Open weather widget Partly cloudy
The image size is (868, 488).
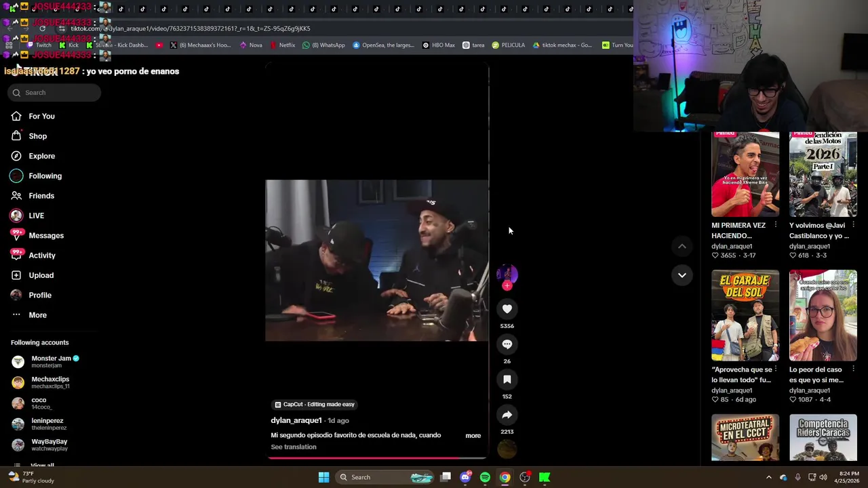click(x=29, y=477)
